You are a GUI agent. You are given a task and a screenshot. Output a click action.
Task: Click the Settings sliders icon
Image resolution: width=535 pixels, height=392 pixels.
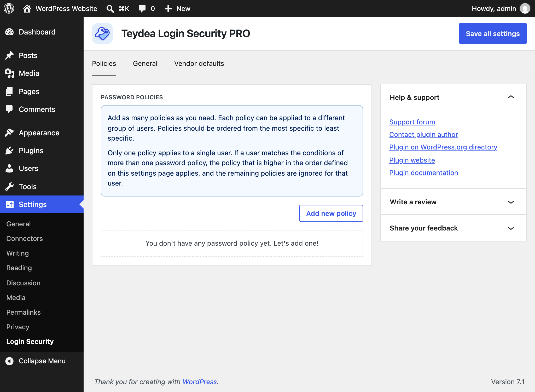point(9,204)
